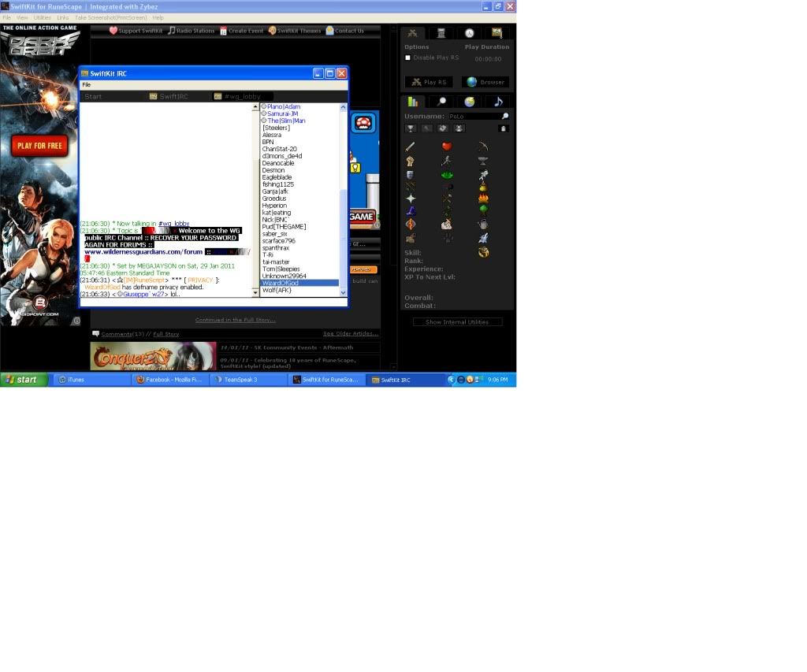The height and width of the screenshot is (672, 807).
Task: Click the nick list scrollbar down arrow
Action: click(344, 293)
